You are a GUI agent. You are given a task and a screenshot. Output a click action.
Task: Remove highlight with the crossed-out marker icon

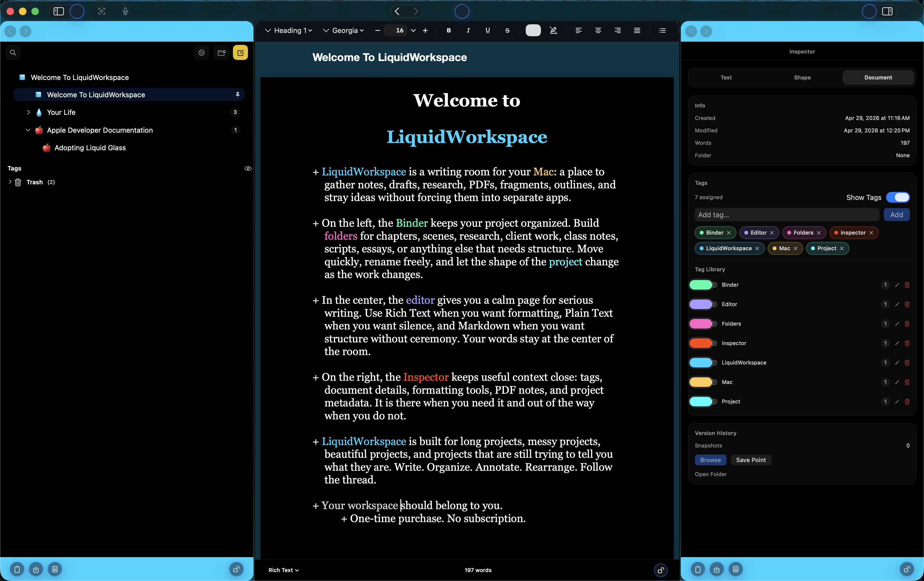pos(553,30)
